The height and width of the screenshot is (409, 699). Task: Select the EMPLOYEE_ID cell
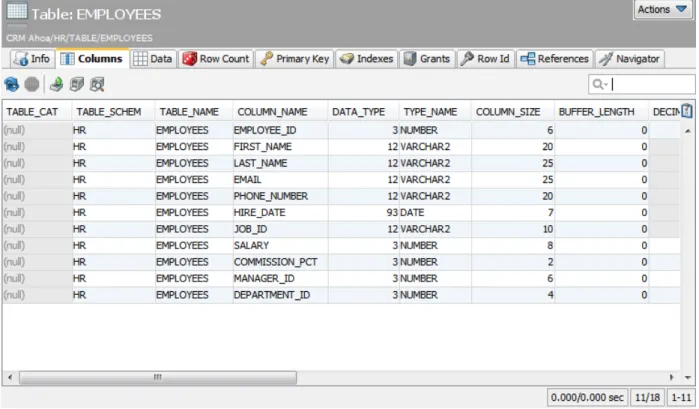280,130
